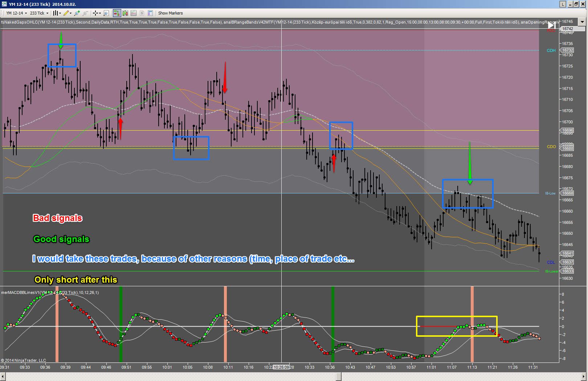Open the indicators line chart icon
The height and width of the screenshot is (381, 588).
click(134, 13)
